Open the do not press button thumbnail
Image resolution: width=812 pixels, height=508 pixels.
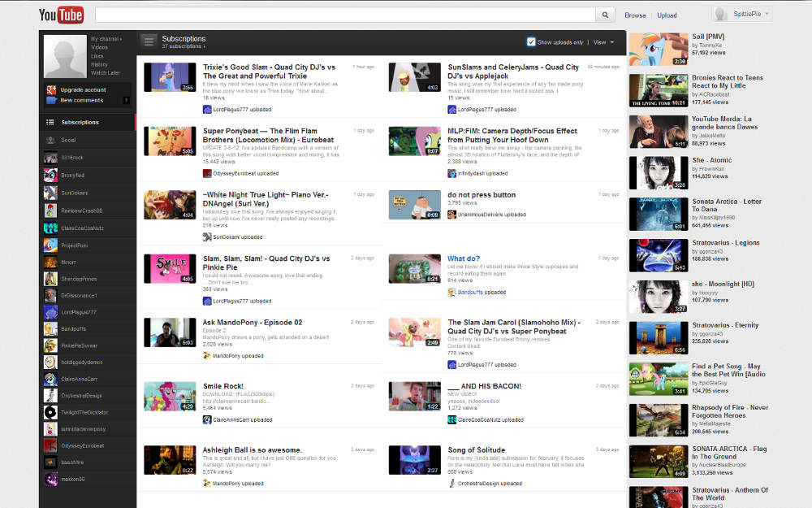[x=415, y=205]
